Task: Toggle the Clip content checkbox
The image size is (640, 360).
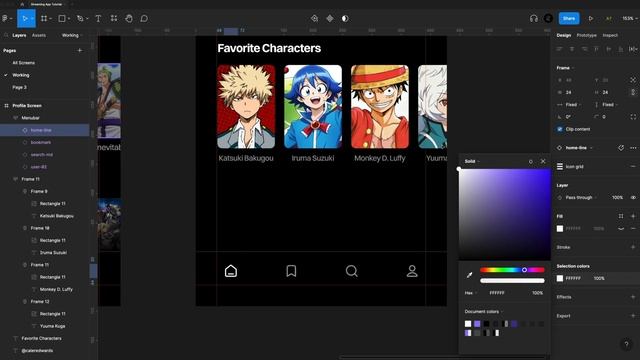Action: [x=560, y=129]
